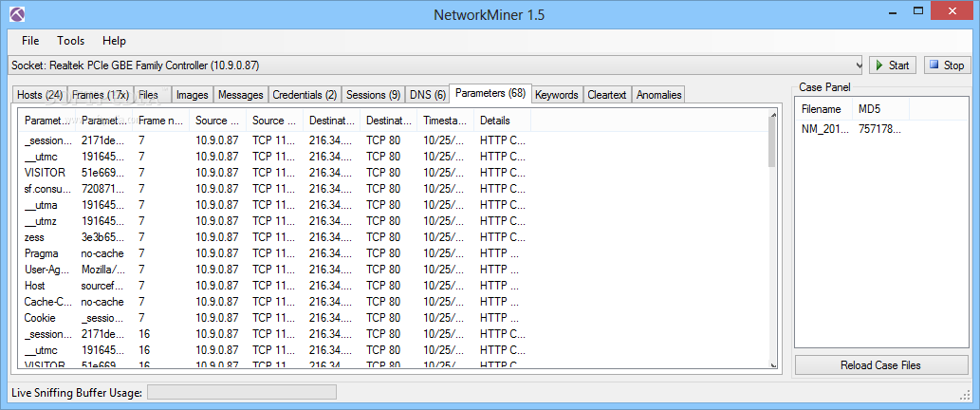980x410 pixels.
Task: Select the Pragma parameter row
Action: 274,253
